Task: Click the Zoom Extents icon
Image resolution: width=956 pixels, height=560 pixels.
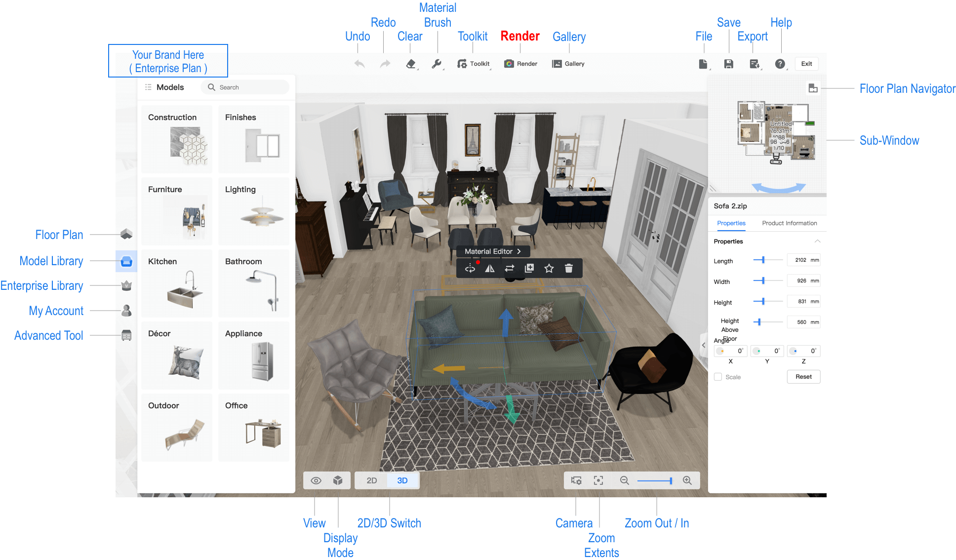Action: (x=598, y=480)
